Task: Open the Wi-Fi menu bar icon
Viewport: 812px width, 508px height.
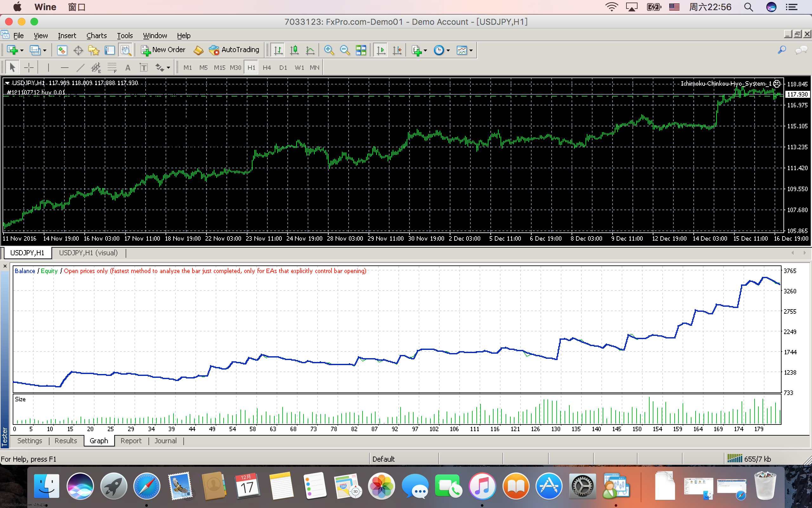Action: tap(611, 7)
